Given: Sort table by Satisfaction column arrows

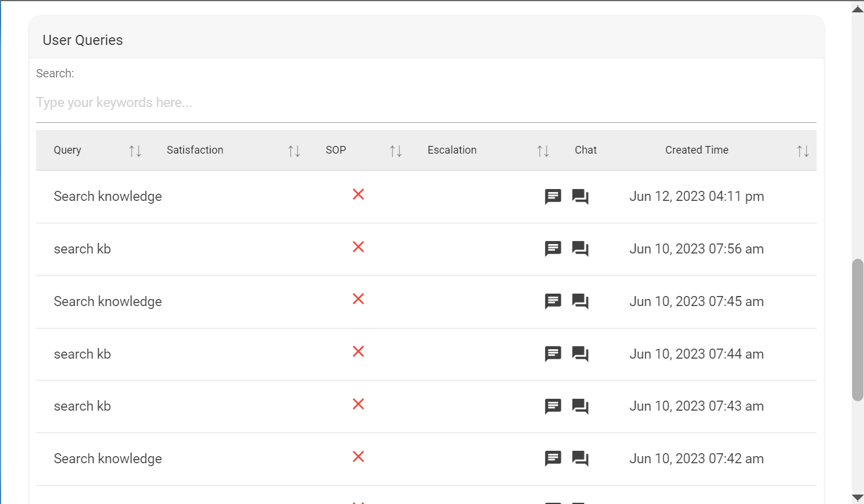Looking at the screenshot, I should [294, 151].
